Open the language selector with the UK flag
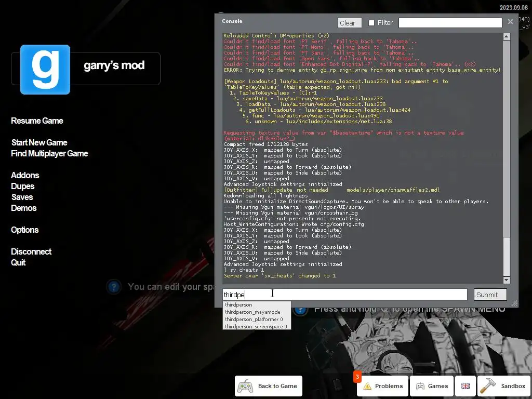Screen dimensions: 532x399 [465, 386]
